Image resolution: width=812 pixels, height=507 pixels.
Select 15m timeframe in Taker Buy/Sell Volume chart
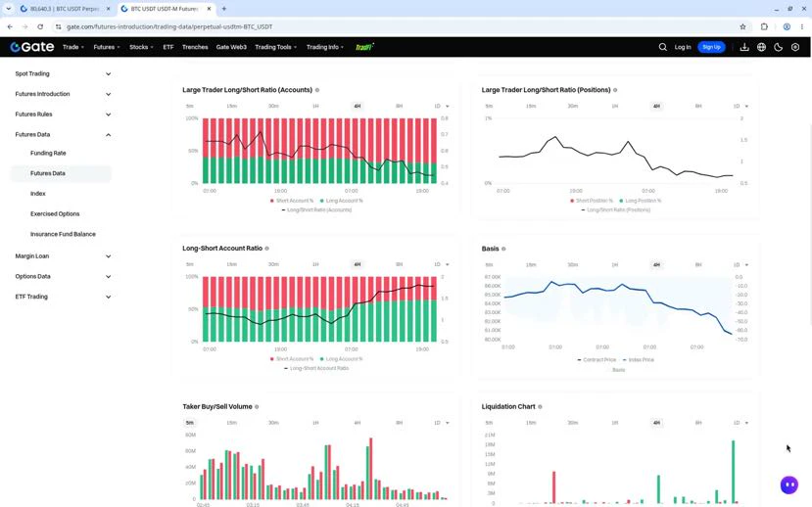[x=231, y=423]
